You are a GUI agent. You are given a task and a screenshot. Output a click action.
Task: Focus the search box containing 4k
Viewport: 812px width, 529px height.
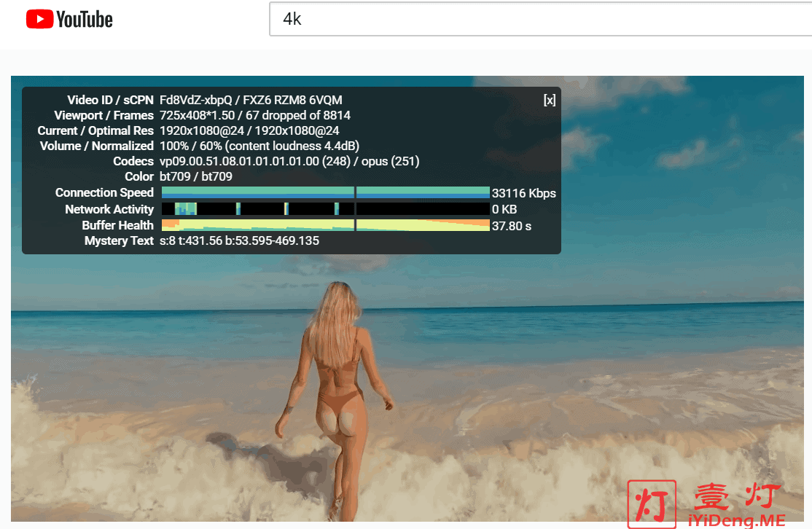541,19
